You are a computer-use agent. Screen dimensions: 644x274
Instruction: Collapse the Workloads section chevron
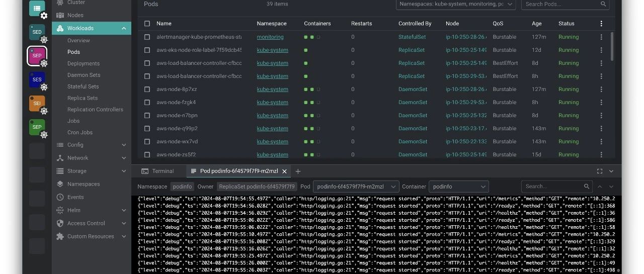124,28
